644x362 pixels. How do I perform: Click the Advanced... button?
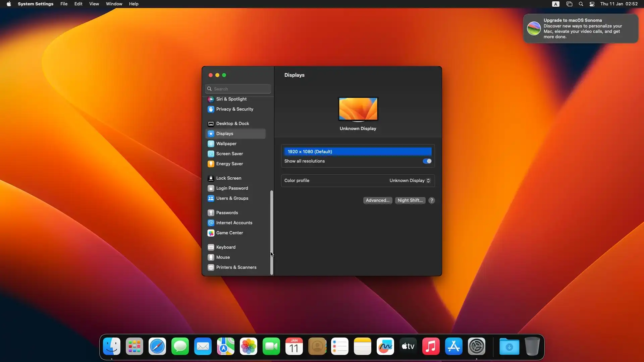point(377,200)
